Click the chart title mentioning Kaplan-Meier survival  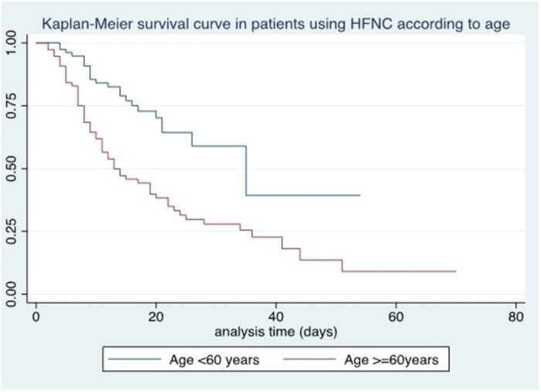pyautogui.click(x=276, y=24)
